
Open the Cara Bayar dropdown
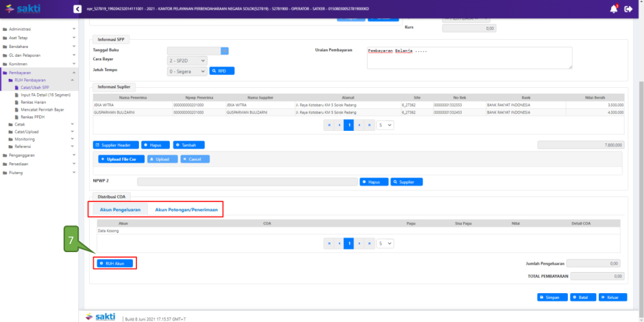tap(187, 60)
